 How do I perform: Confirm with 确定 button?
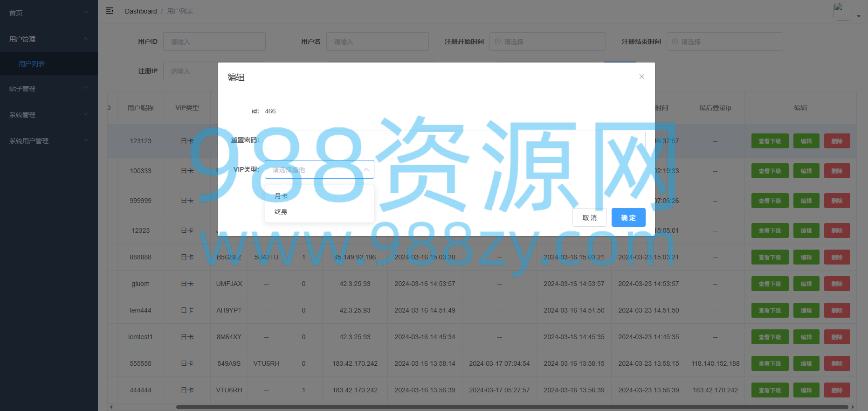coord(628,217)
